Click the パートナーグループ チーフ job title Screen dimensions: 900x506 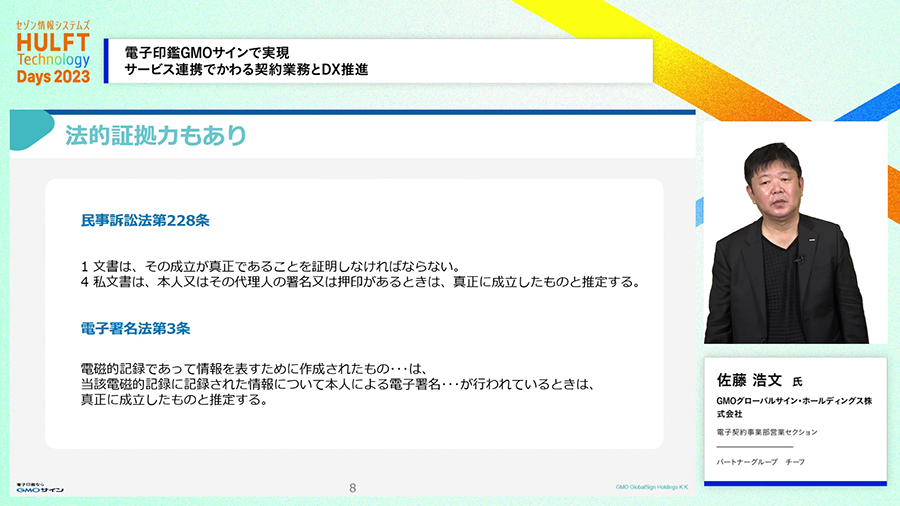tap(761, 461)
